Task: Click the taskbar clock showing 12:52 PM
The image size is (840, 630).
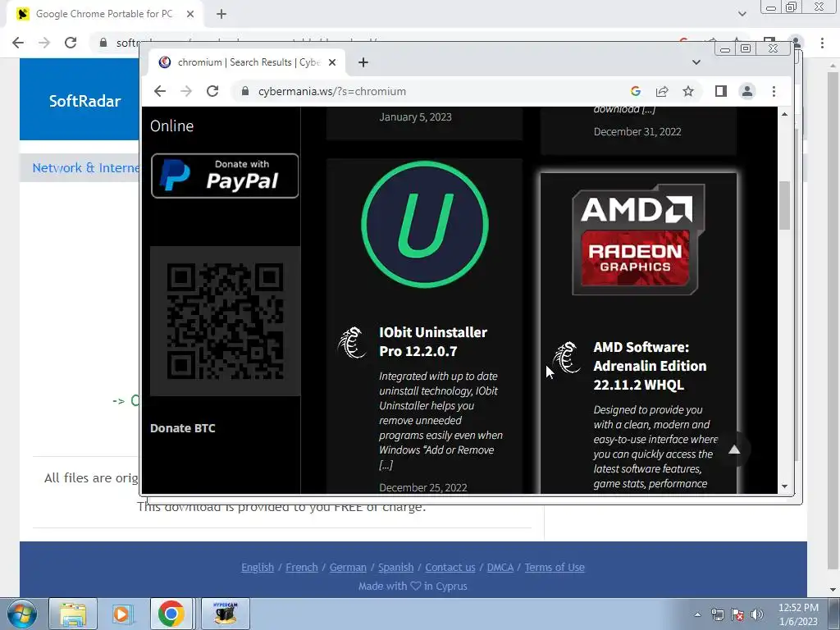Action: pyautogui.click(x=798, y=614)
